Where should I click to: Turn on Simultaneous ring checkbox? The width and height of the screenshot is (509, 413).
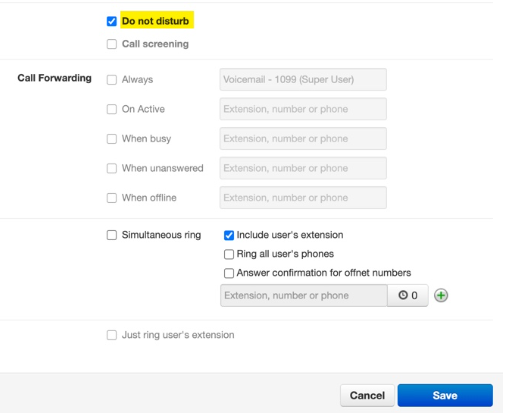pos(112,235)
